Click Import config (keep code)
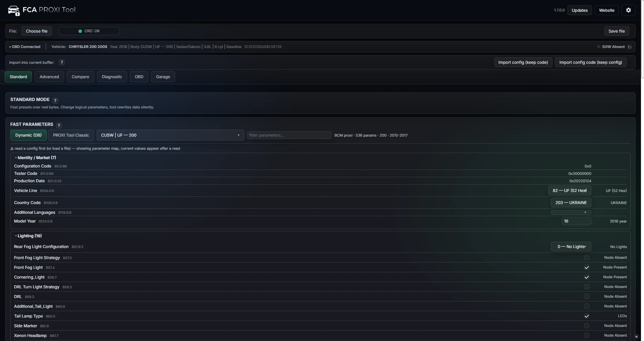This screenshot has height=341, width=644. (523, 62)
